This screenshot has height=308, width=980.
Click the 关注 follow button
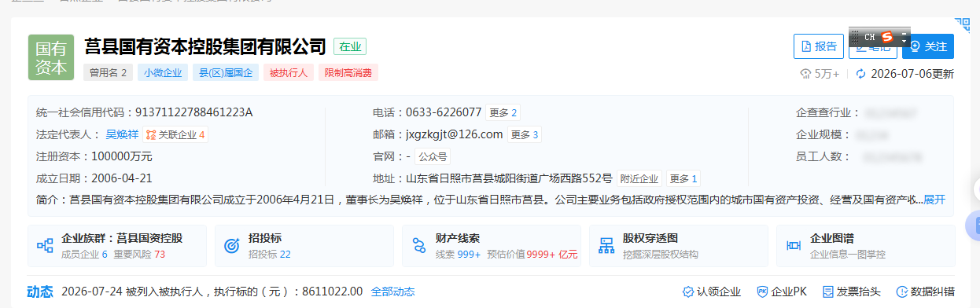[928, 46]
